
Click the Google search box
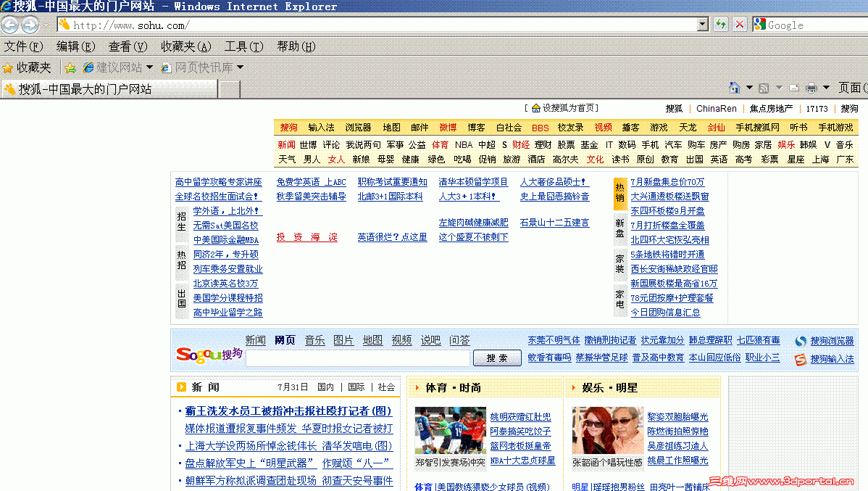point(817,25)
